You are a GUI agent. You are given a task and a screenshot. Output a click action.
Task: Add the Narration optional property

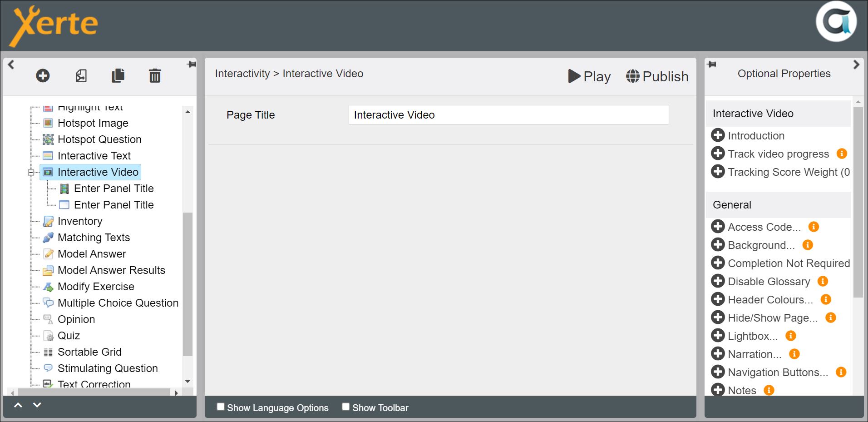tap(718, 354)
